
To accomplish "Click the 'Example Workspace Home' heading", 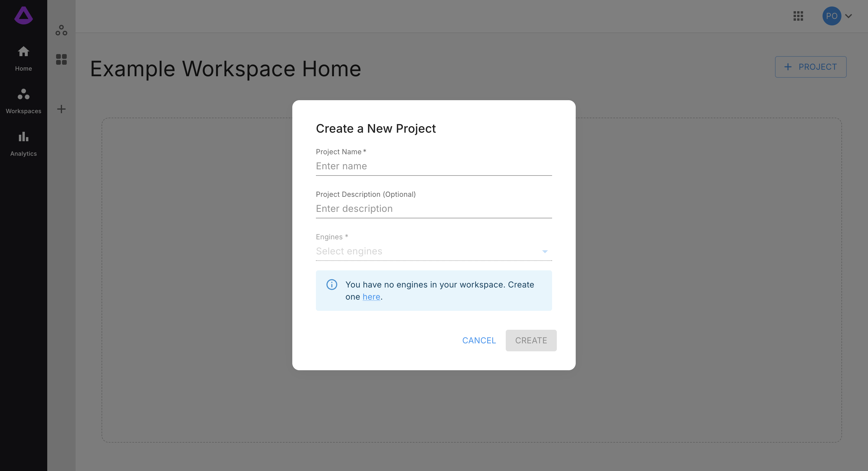I will (226, 69).
